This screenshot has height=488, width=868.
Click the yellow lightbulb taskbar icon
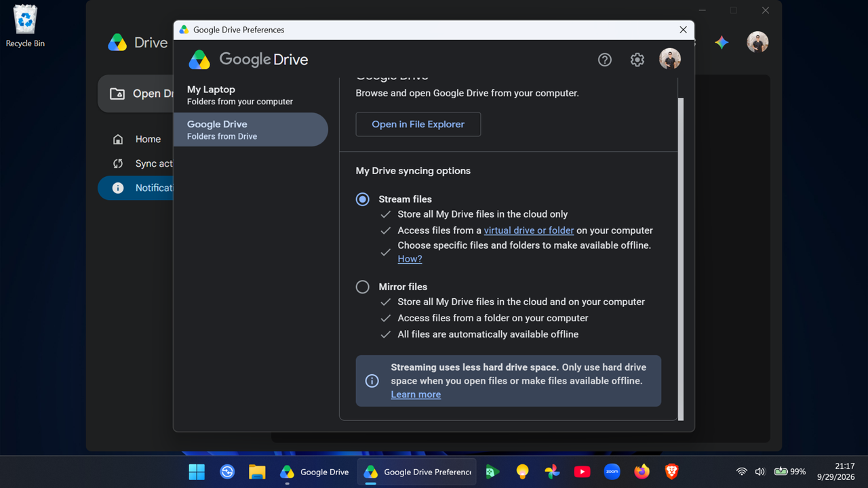(522, 472)
